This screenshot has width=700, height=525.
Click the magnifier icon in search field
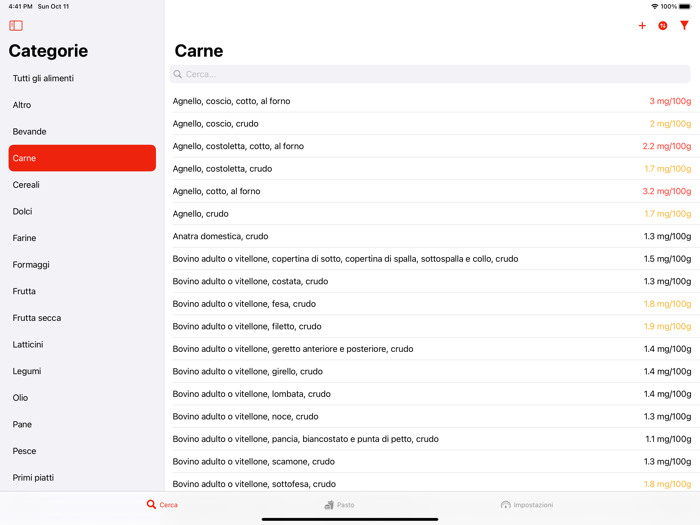click(x=178, y=74)
